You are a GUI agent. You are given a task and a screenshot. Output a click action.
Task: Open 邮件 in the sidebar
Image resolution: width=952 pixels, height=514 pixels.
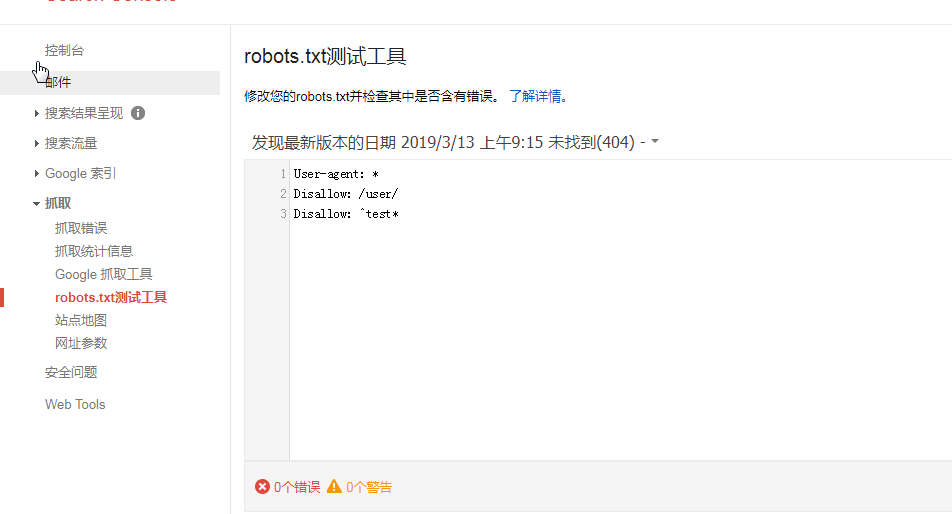(x=58, y=83)
